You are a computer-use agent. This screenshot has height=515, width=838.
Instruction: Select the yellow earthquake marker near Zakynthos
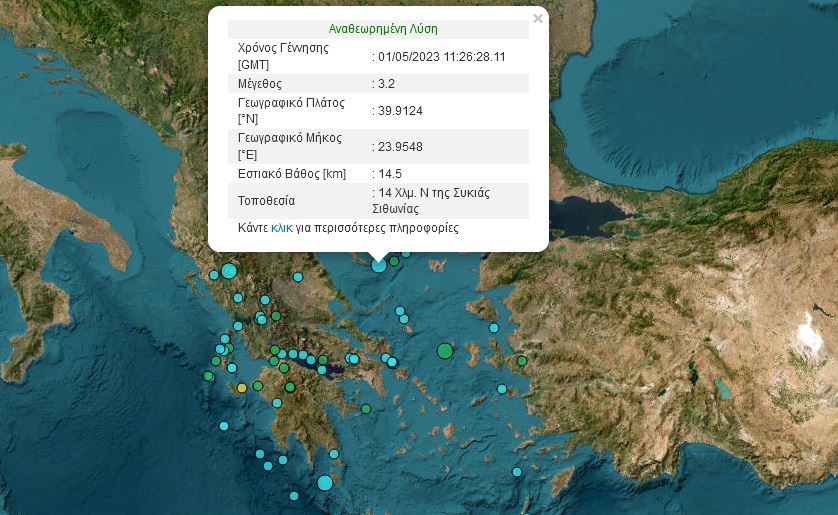pos(241,387)
